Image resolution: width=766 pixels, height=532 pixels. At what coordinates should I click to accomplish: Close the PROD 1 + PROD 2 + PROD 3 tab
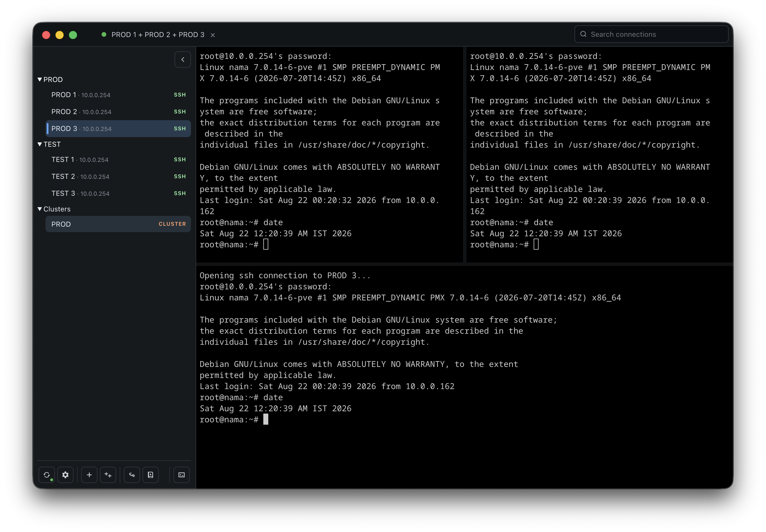click(213, 35)
